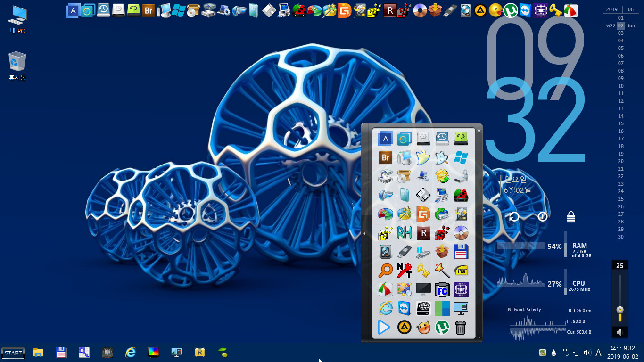Image resolution: width=644 pixels, height=362 pixels.
Task: Open the green drive restore icon in launcher panel
Action: point(461,139)
